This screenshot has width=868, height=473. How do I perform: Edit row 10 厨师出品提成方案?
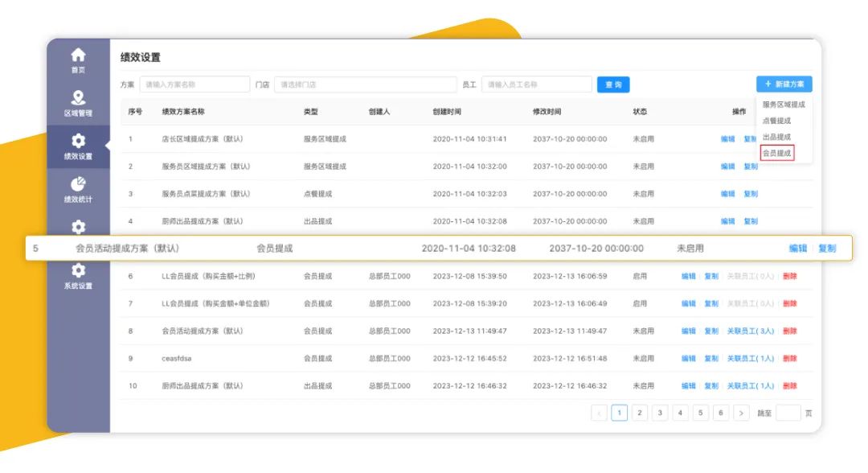pyautogui.click(x=688, y=385)
